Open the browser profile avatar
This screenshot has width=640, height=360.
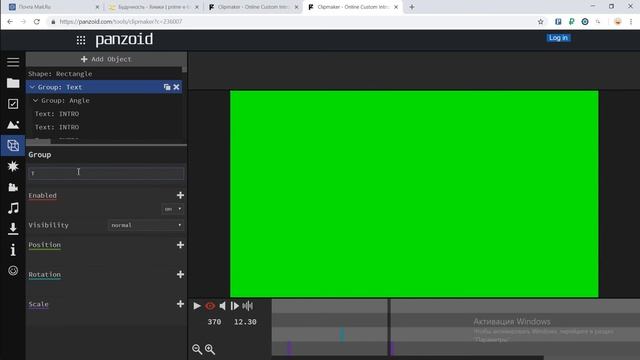tap(618, 22)
